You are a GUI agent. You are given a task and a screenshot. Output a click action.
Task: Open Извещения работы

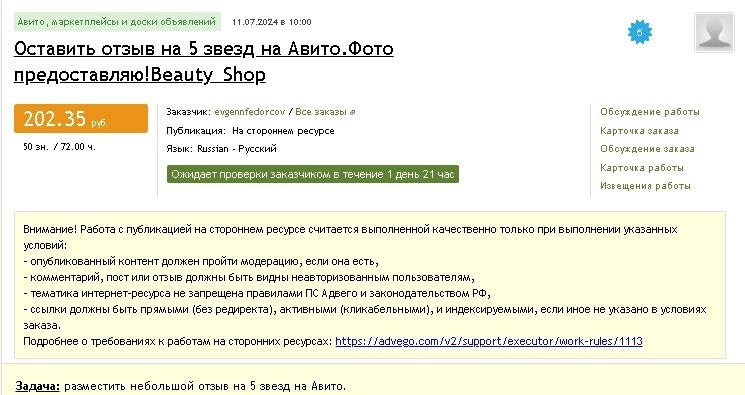pos(645,186)
